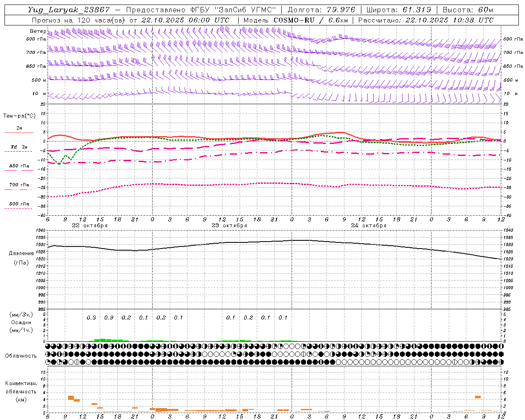Click the Рассчитано 22.10.2025 10:38 UTC timestamp
This screenshot has height=420, width=525.
click(x=426, y=20)
